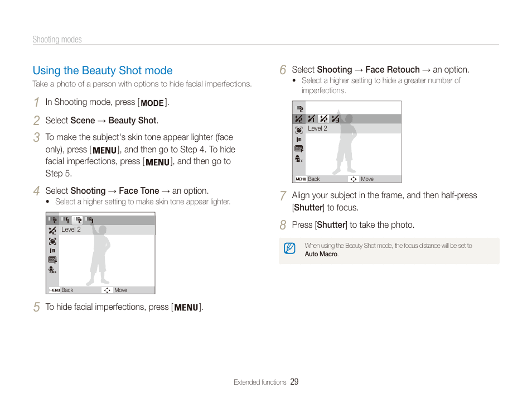Image resolution: width=532 pixels, height=402 pixels.
Task: Click 'Shutter' bold text in step 8
Action: pyautogui.click(x=331, y=224)
